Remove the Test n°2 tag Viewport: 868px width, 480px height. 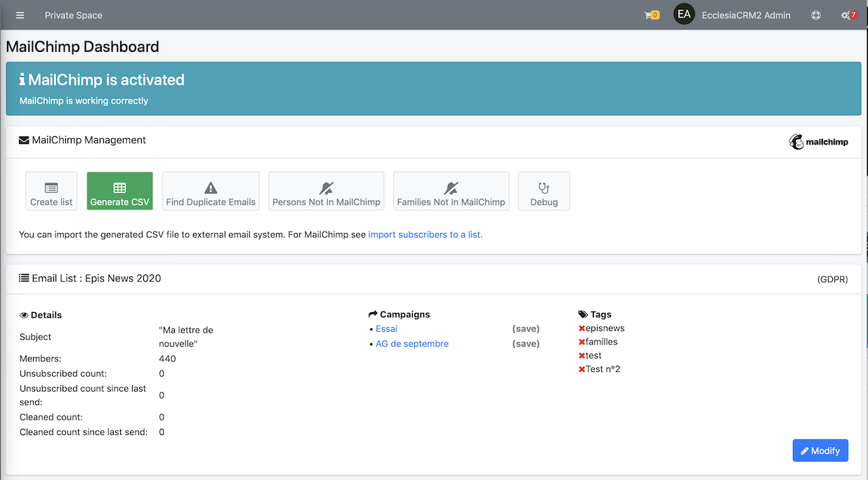581,369
